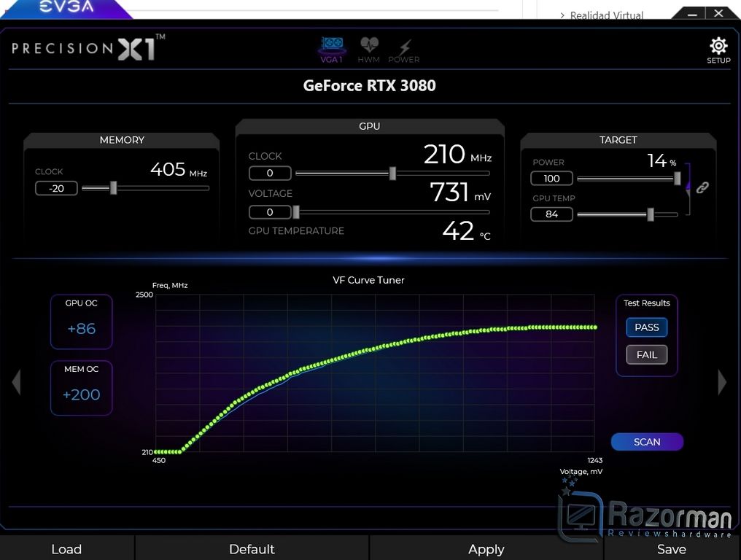Click the GPU temp target field showing 84
The width and height of the screenshot is (741, 560).
tap(551, 214)
